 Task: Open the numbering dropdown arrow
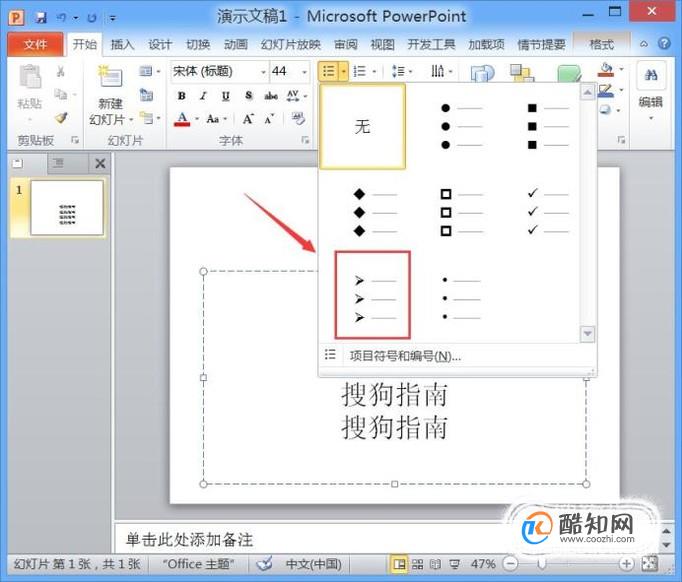(x=374, y=71)
